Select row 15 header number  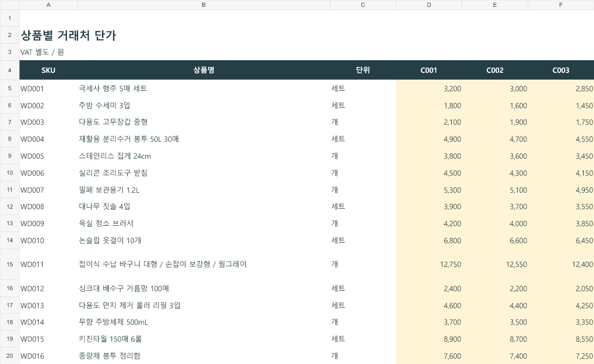(x=10, y=265)
